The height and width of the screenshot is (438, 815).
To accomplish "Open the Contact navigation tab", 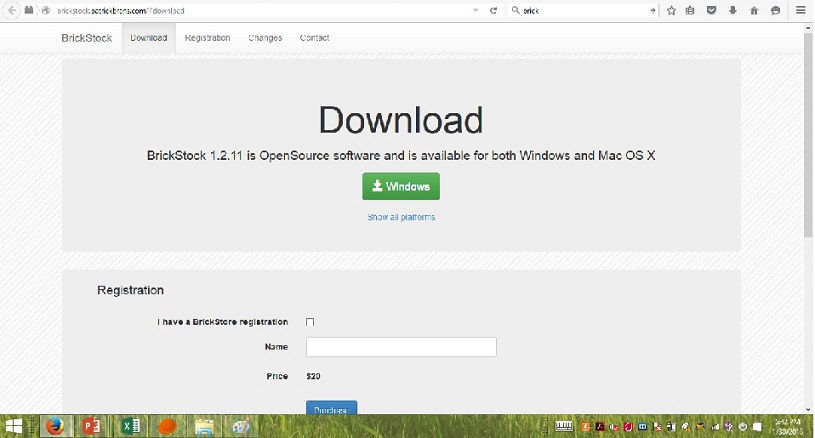I will (x=314, y=38).
